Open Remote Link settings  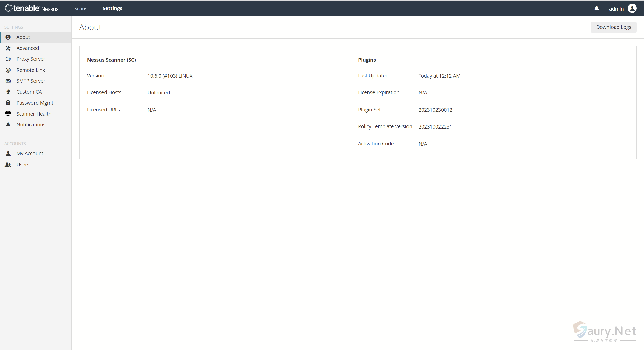click(36, 70)
